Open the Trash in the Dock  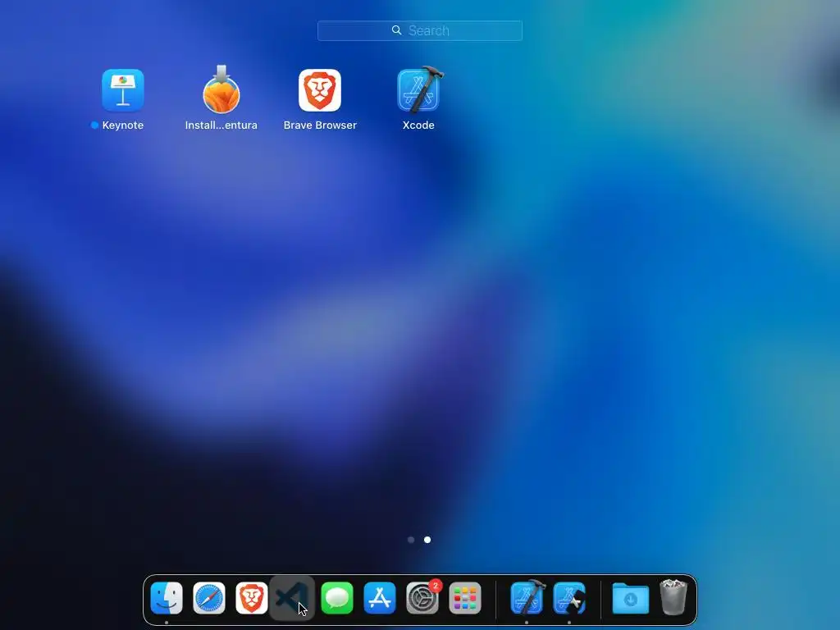pyautogui.click(x=673, y=597)
